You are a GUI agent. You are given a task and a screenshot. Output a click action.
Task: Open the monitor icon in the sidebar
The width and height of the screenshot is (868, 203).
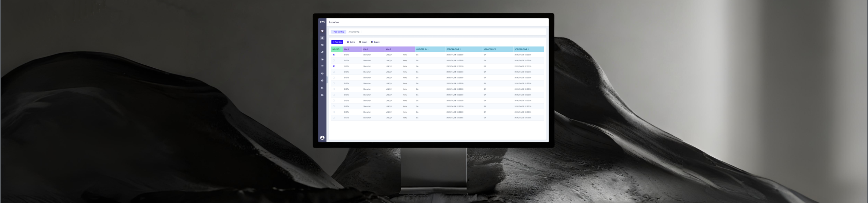pos(322,73)
